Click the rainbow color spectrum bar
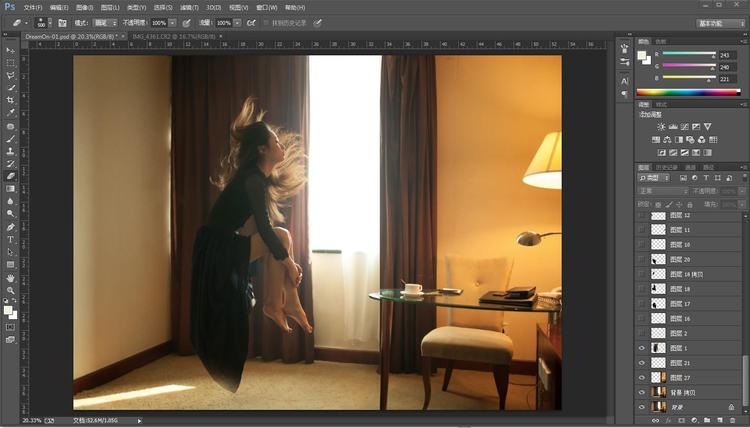Image resolution: width=750 pixels, height=428 pixels. coord(688,93)
